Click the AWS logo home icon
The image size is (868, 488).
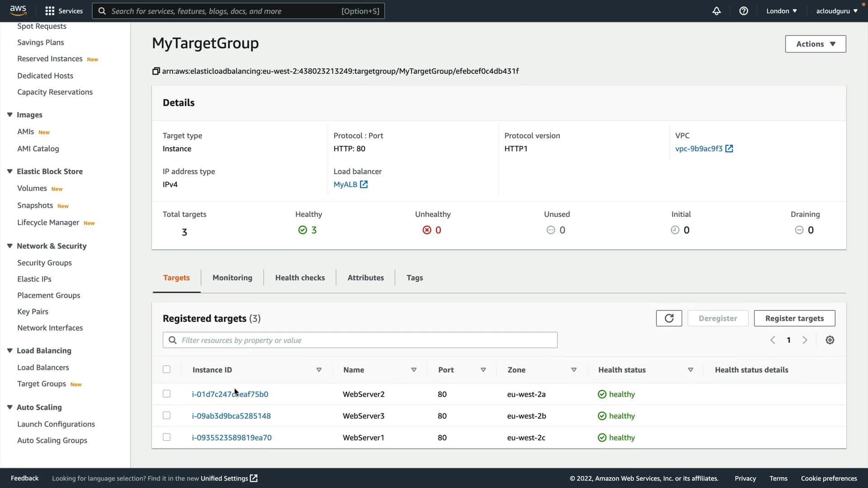[x=18, y=10]
